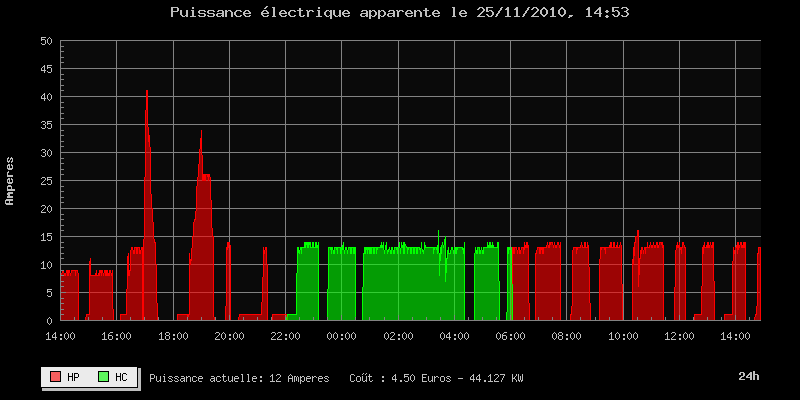Click the 35 value on the y-axis
800x400 pixels.
click(46, 125)
